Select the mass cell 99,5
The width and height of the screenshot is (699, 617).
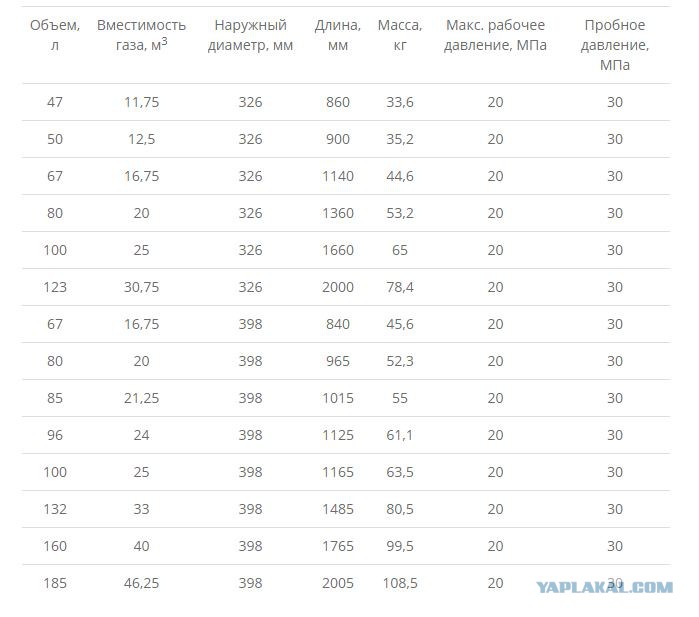pos(400,546)
